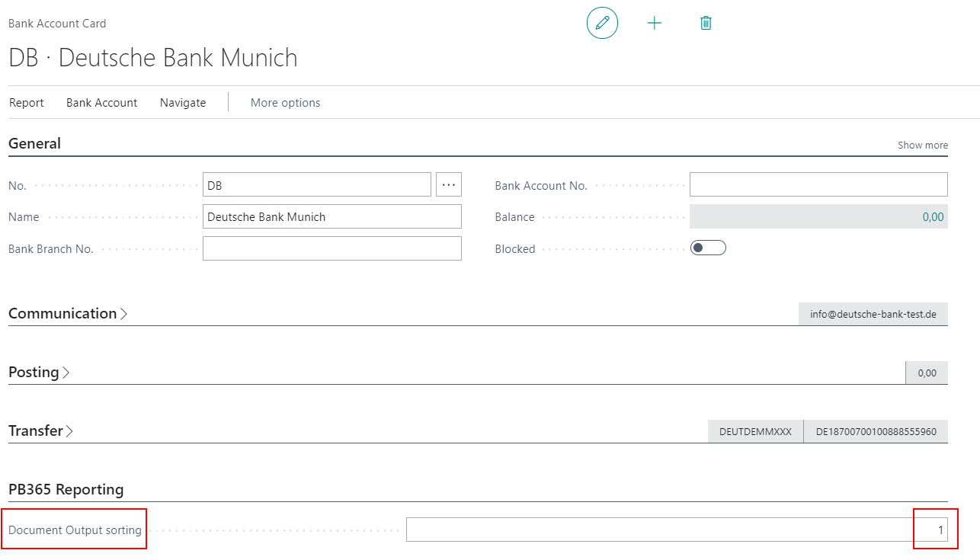980x560 pixels.
Task: Click the Bank Branch No. label
Action: coord(51,248)
